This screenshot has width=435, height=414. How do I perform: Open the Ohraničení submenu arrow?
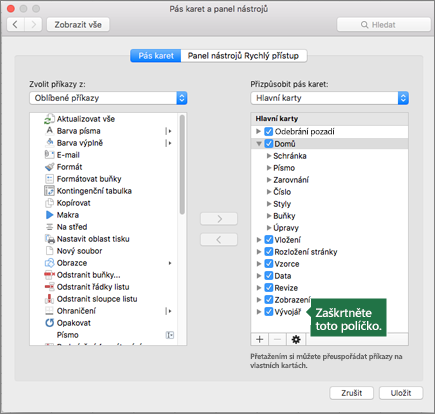pos(169,311)
